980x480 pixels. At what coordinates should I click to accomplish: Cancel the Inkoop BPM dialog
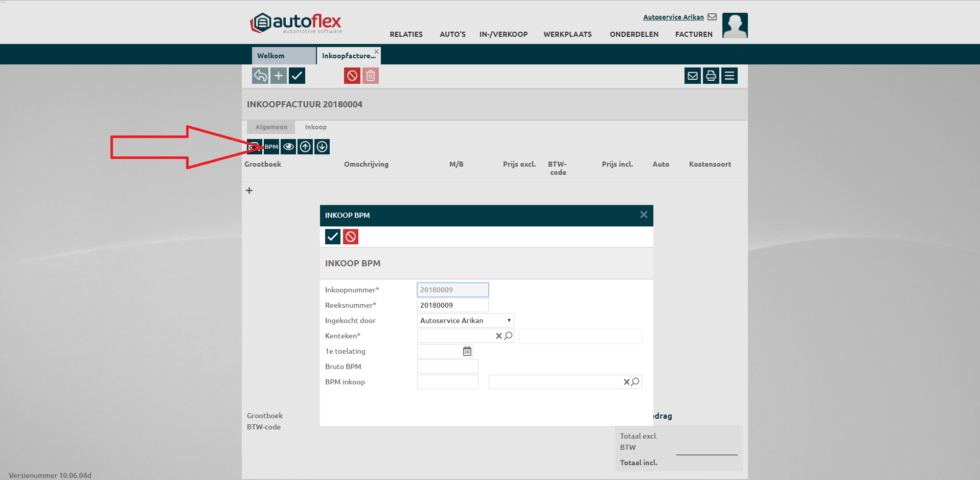tap(351, 237)
